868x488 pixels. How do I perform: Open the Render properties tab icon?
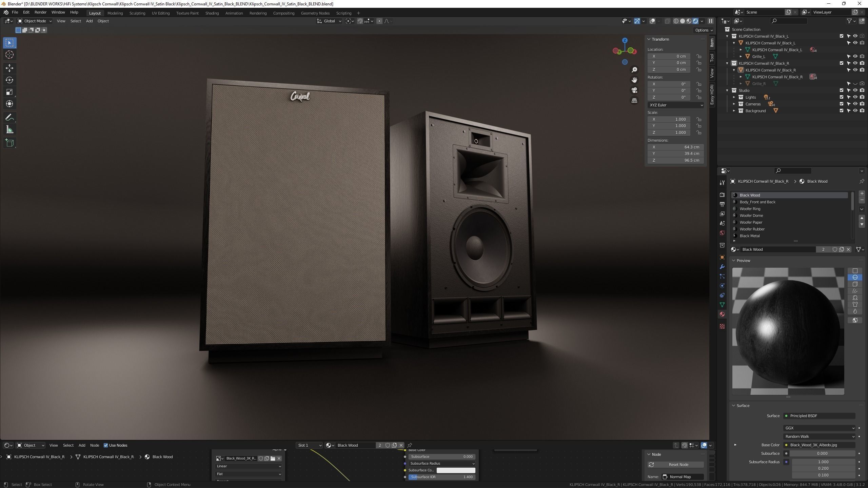[x=722, y=195]
